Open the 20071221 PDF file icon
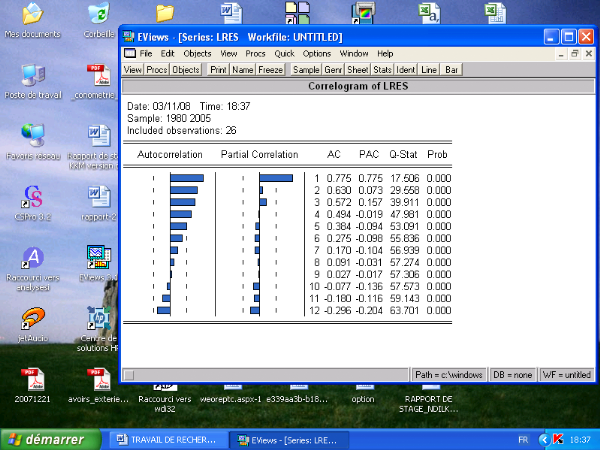600x450 pixels. click(32, 380)
